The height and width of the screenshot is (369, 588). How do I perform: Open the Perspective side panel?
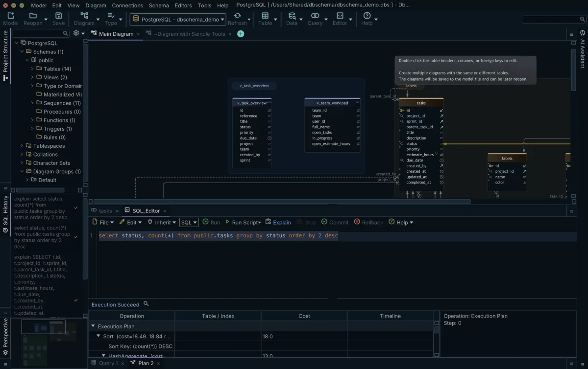coord(5,338)
